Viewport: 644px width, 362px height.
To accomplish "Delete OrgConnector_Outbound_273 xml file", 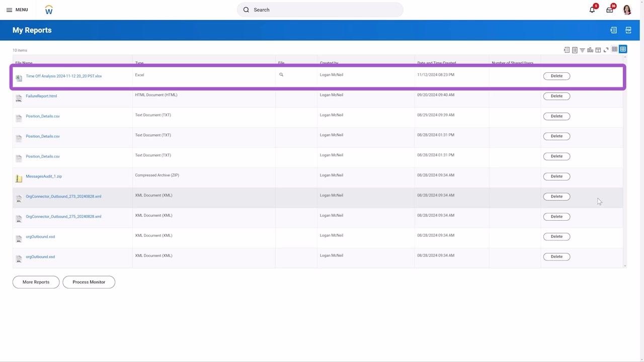I will click(556, 197).
